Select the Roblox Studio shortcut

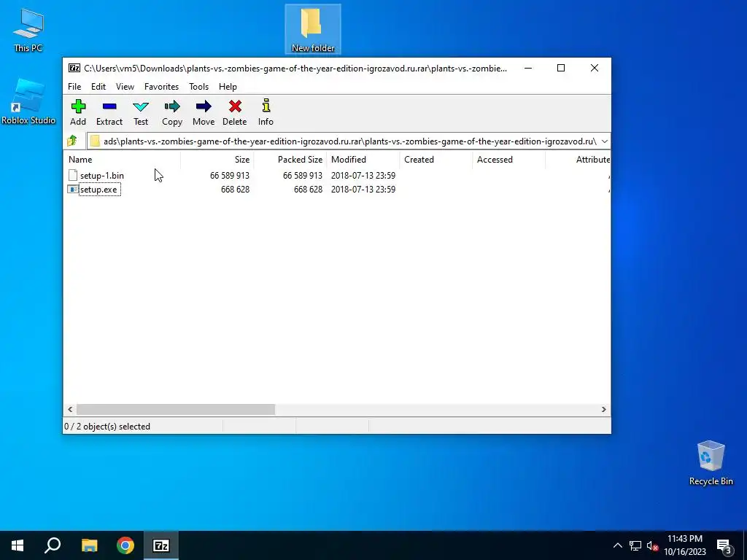(x=28, y=101)
